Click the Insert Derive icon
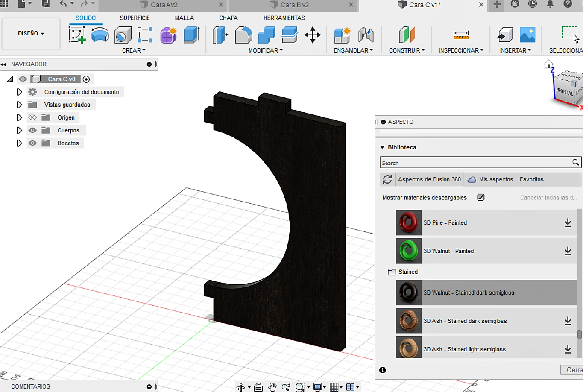The height and width of the screenshot is (392, 583). pyautogui.click(x=505, y=35)
